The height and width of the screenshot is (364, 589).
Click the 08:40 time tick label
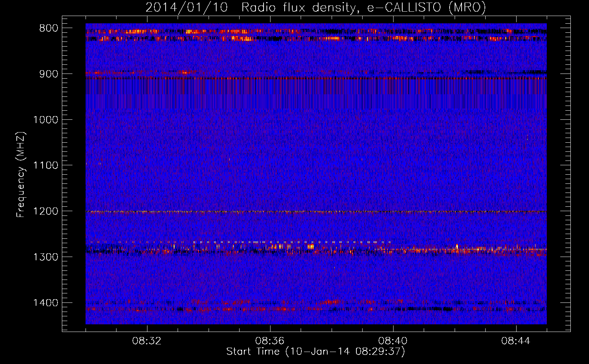click(393, 341)
